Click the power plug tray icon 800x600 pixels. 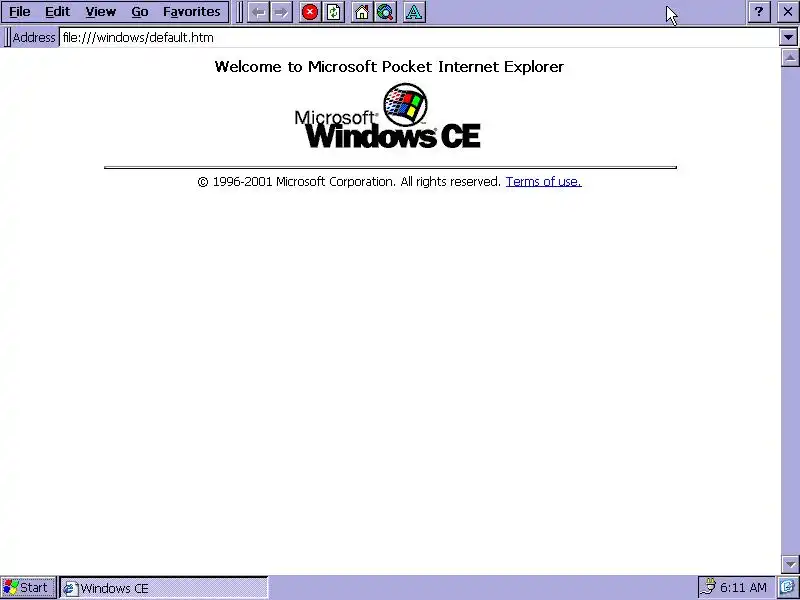click(708, 588)
